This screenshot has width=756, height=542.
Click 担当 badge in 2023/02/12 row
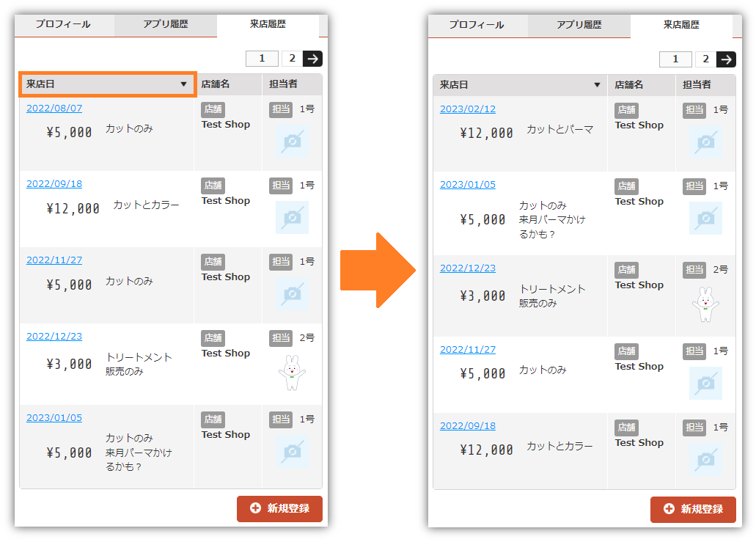(x=694, y=111)
